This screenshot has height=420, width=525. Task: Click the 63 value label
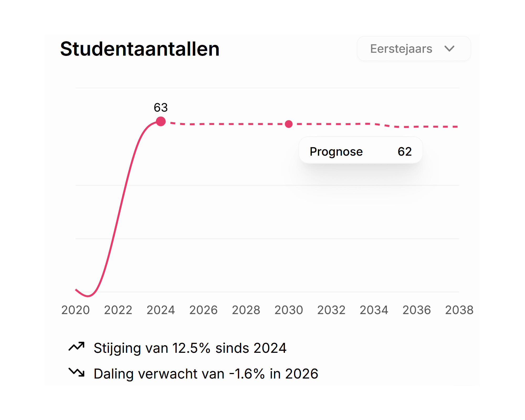click(x=161, y=108)
